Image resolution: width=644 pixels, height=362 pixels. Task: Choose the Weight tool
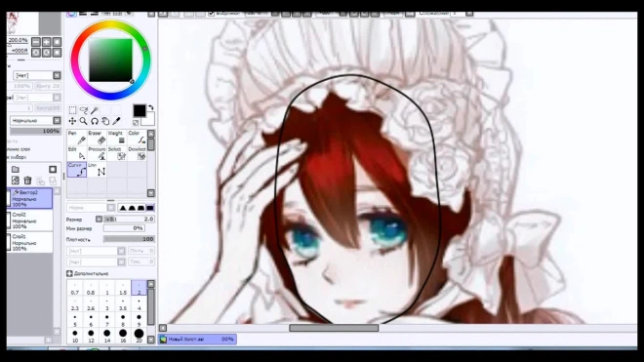pyautogui.click(x=117, y=138)
